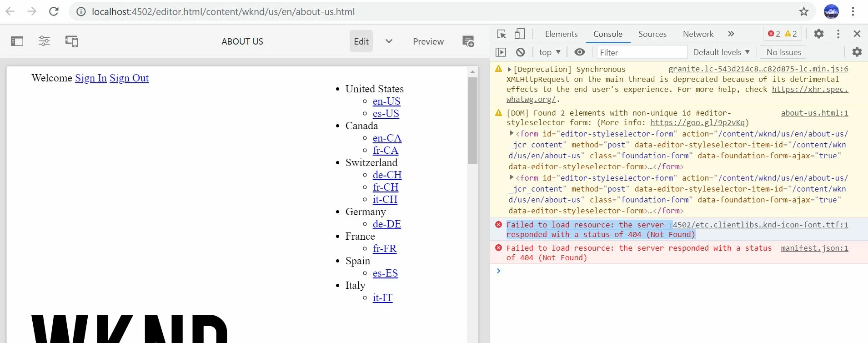
Task: Open the AEM annotate icon
Action: [x=468, y=41]
